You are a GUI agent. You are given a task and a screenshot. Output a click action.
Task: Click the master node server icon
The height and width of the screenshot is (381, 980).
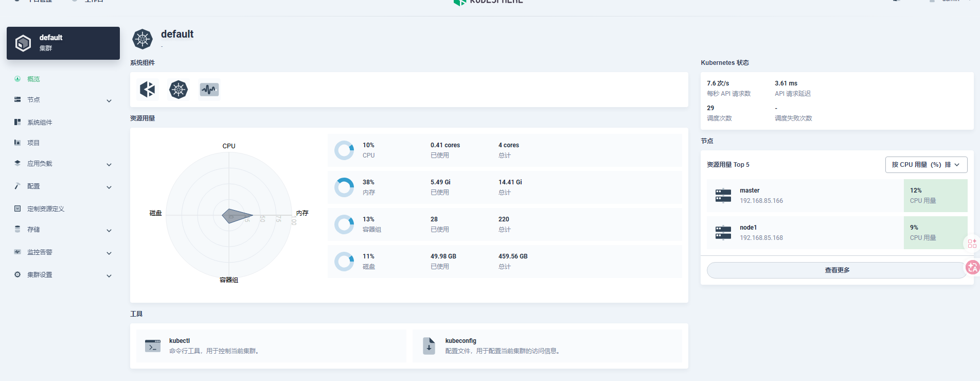723,196
